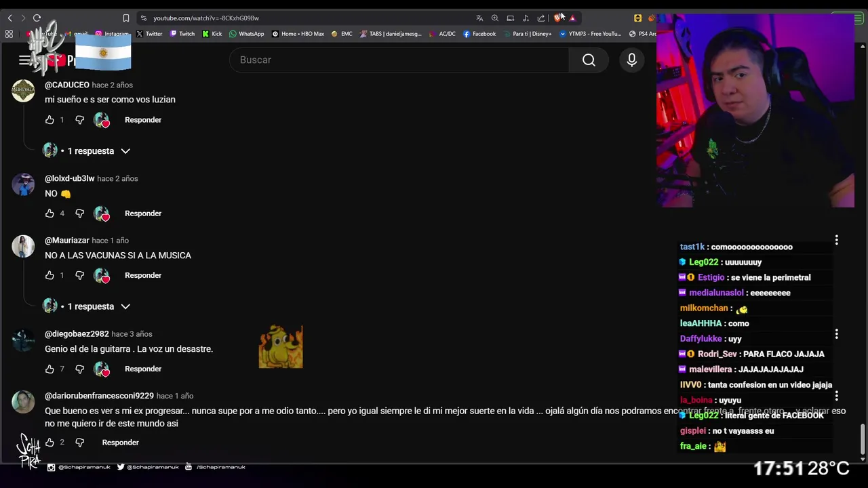Viewport: 868px width, 488px height.
Task: Click the URL address bar
Action: (x=305, y=18)
